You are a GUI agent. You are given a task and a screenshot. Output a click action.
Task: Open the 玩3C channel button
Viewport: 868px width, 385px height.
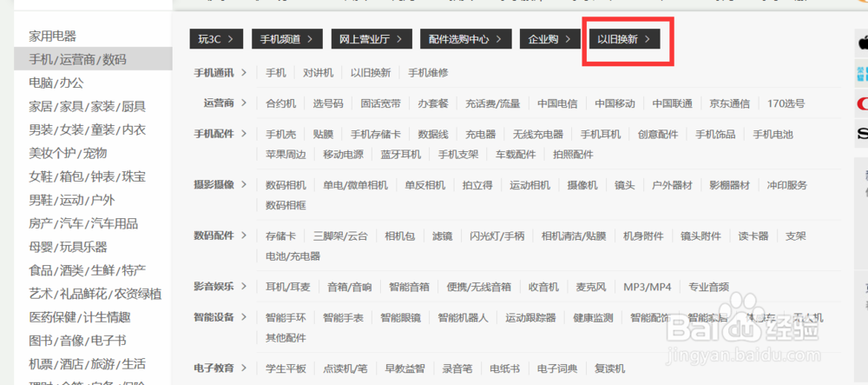[216, 39]
